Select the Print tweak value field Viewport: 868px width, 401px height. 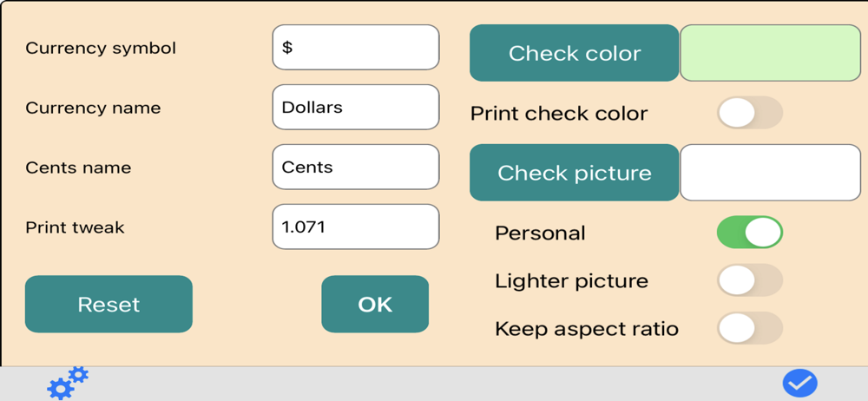tap(356, 227)
